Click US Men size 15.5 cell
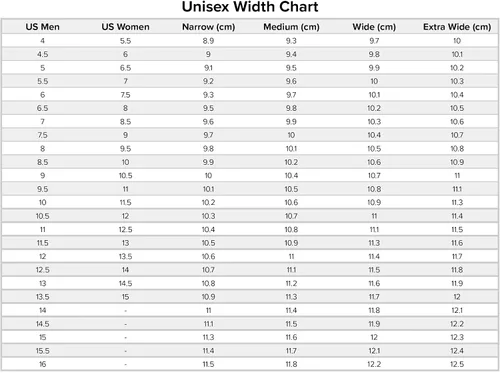500x373 pixels. coord(42,351)
